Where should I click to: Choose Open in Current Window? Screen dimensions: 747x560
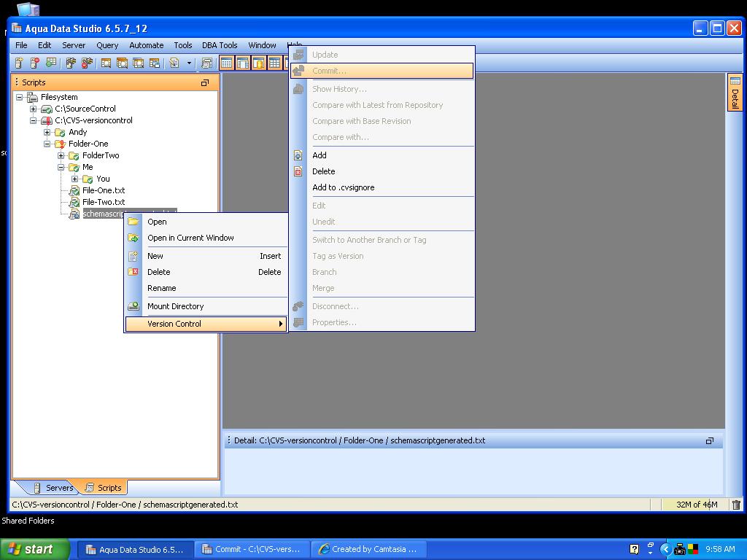click(206, 238)
